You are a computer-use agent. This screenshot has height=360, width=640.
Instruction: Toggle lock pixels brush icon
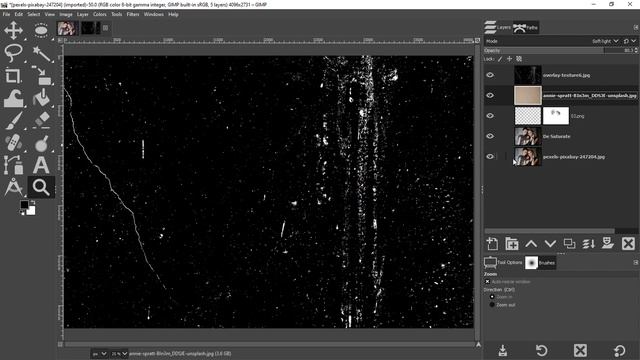tap(500, 59)
